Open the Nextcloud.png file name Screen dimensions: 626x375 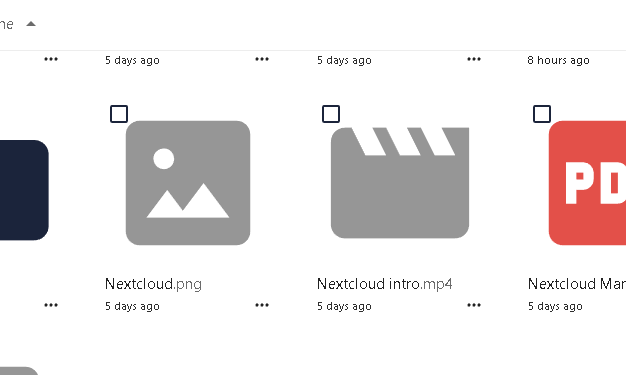click(153, 284)
